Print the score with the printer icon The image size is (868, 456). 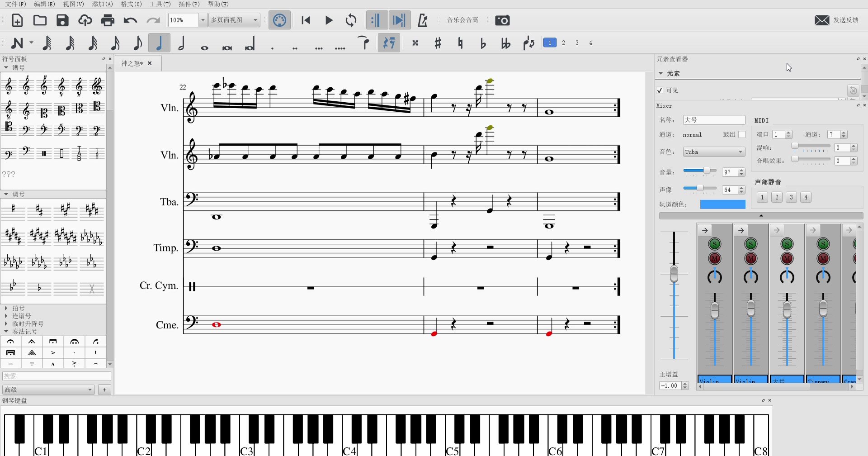[108, 20]
